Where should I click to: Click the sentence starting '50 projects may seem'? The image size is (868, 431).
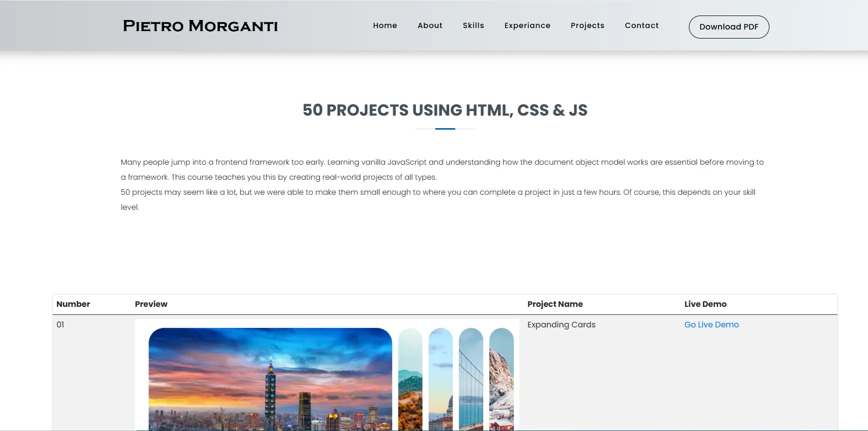click(438, 200)
